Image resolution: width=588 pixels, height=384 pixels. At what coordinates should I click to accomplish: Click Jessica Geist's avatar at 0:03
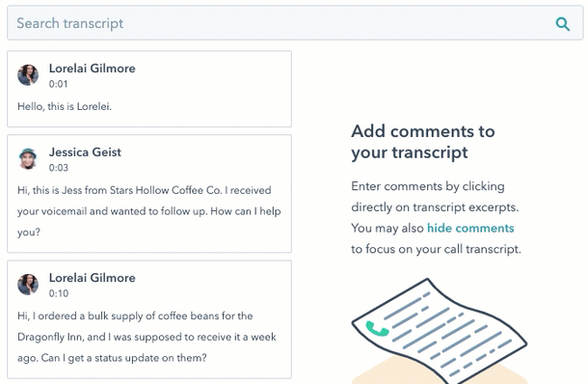pyautogui.click(x=28, y=159)
